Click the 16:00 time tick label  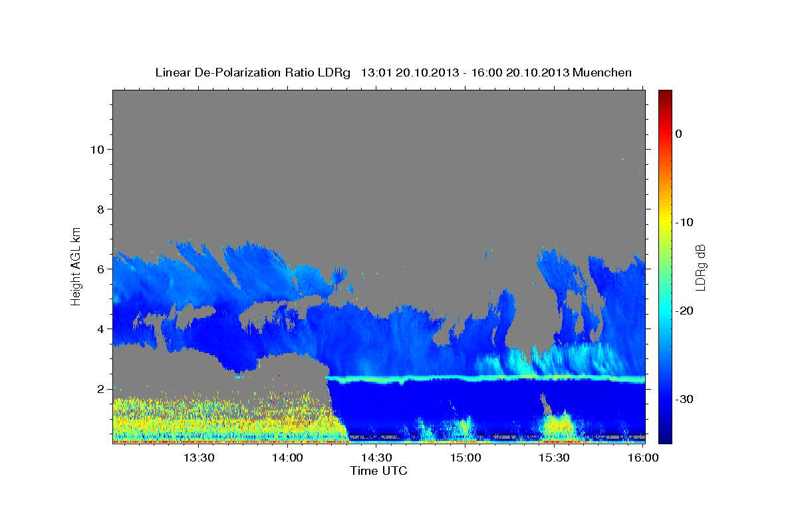tap(643, 458)
